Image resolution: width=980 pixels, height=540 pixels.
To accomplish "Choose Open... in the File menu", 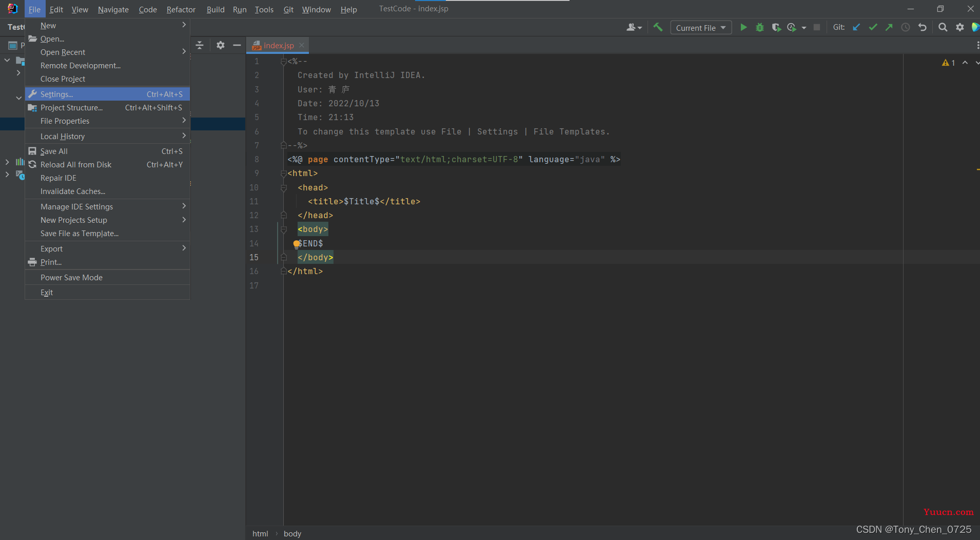I will click(108, 38).
